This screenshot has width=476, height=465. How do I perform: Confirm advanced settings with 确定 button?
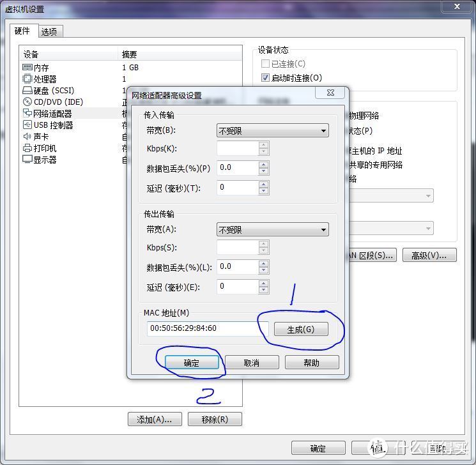(x=192, y=363)
